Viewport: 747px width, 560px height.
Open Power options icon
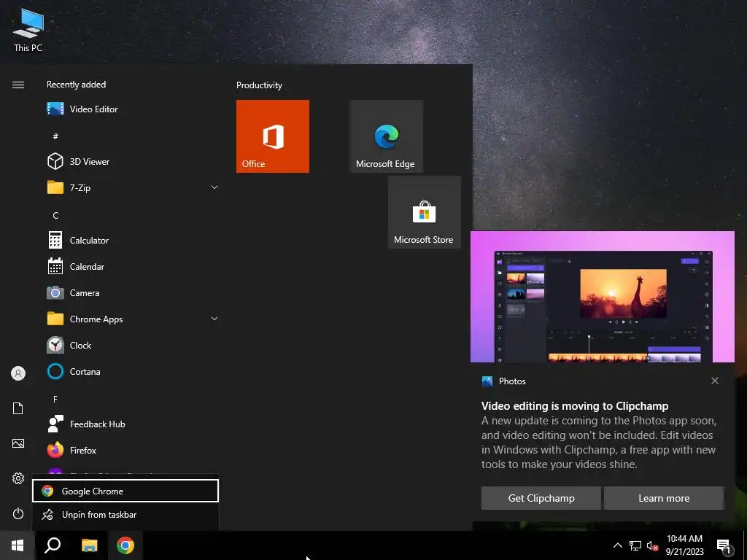pyautogui.click(x=18, y=513)
